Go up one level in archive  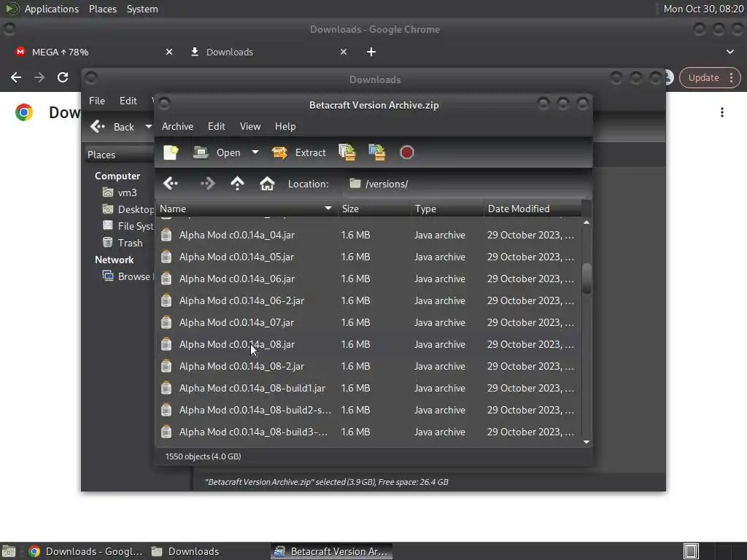(x=237, y=183)
